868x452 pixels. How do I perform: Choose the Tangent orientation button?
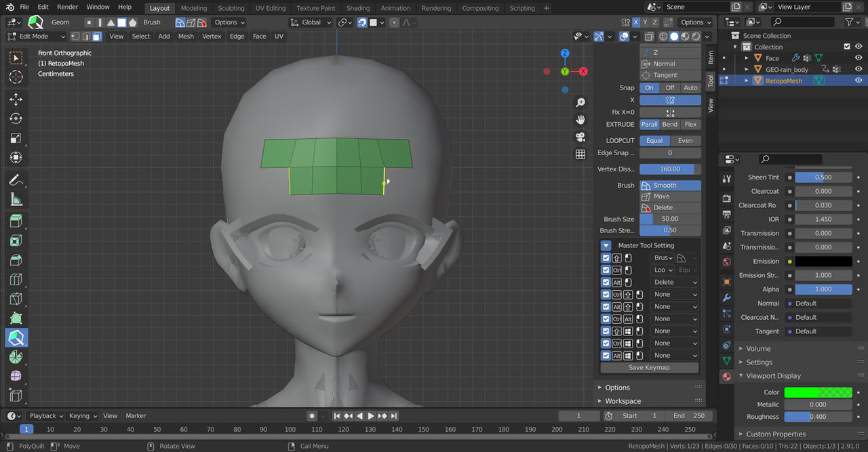pyautogui.click(x=670, y=75)
